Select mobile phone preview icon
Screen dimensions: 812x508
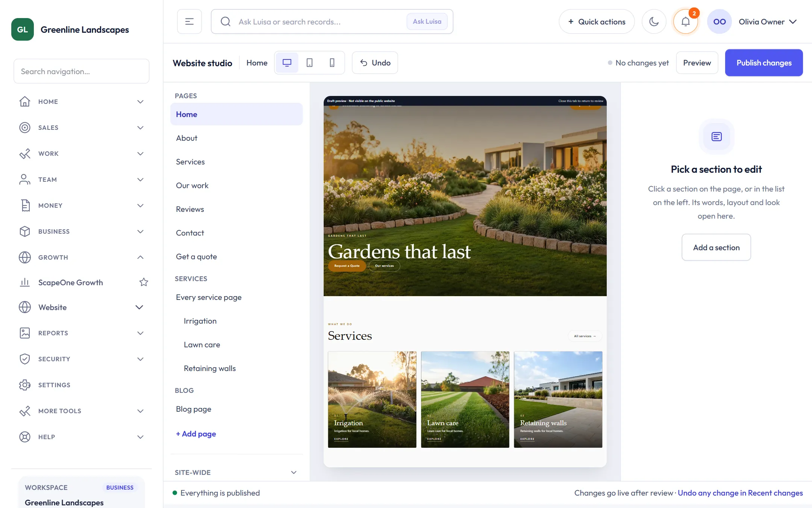(332, 63)
